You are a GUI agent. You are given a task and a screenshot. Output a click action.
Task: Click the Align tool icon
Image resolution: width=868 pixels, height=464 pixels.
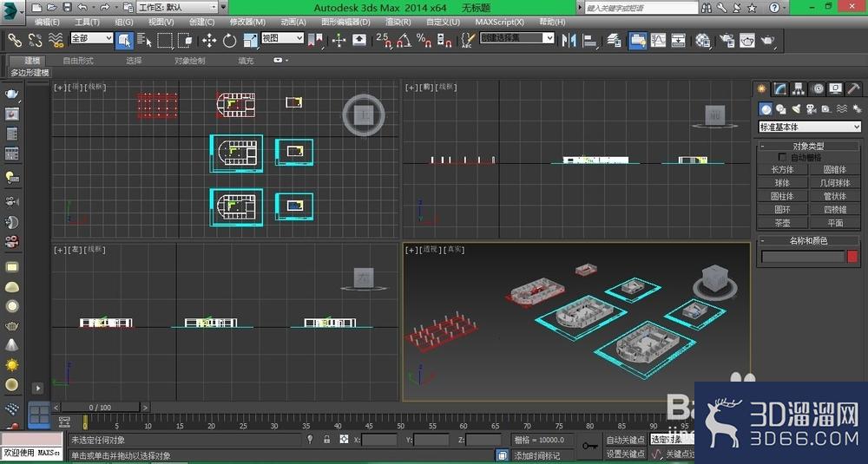590,40
